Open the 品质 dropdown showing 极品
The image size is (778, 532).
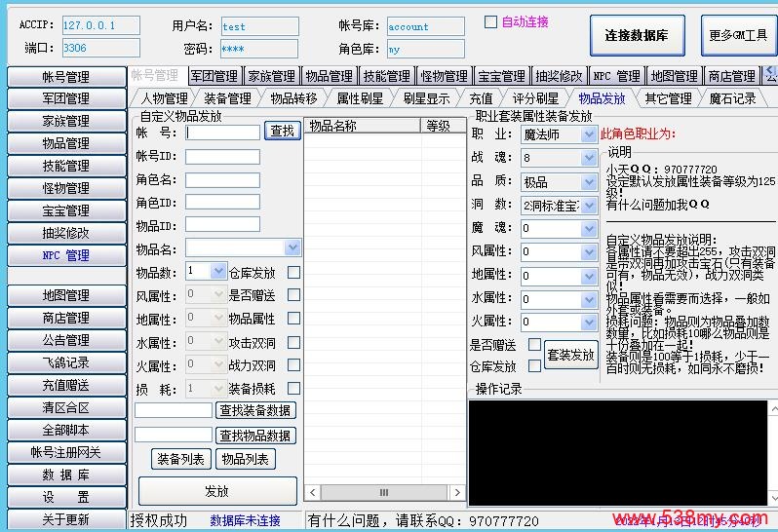[589, 182]
